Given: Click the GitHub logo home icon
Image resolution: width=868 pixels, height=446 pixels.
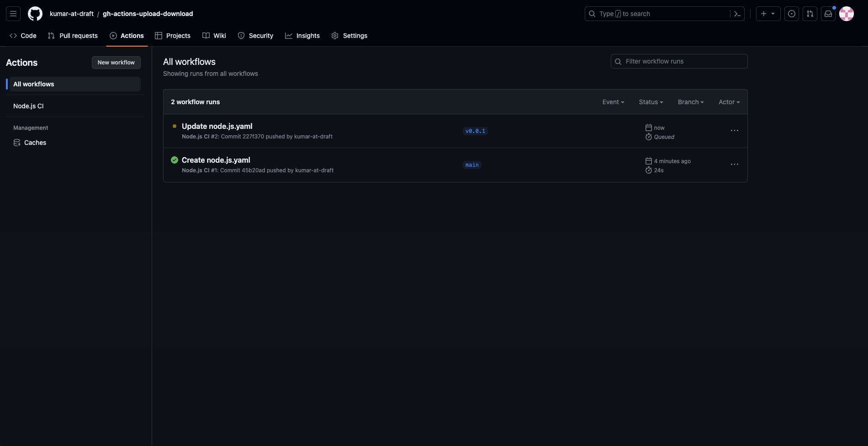Looking at the screenshot, I should [x=35, y=14].
